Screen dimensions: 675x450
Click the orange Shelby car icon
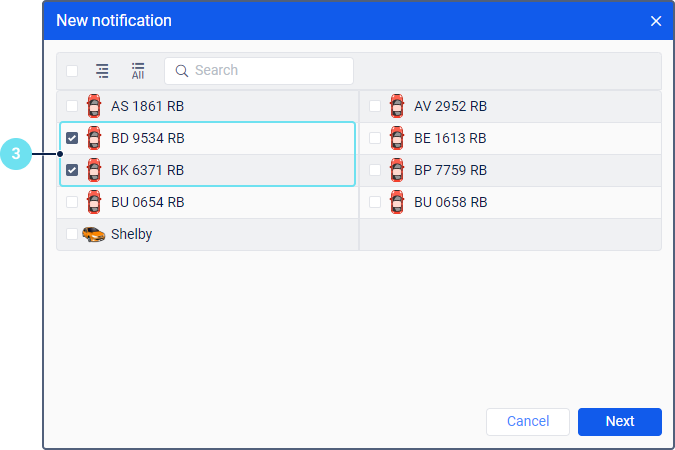point(94,234)
